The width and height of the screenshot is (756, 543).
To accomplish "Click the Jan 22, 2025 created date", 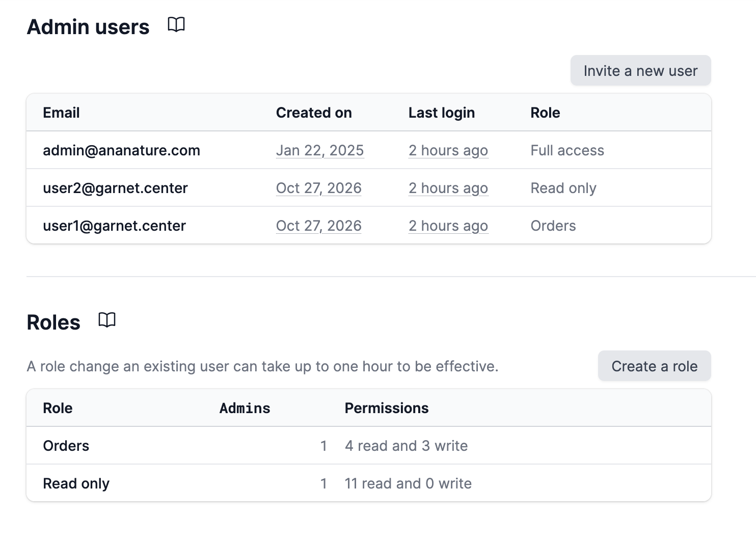I will point(320,150).
